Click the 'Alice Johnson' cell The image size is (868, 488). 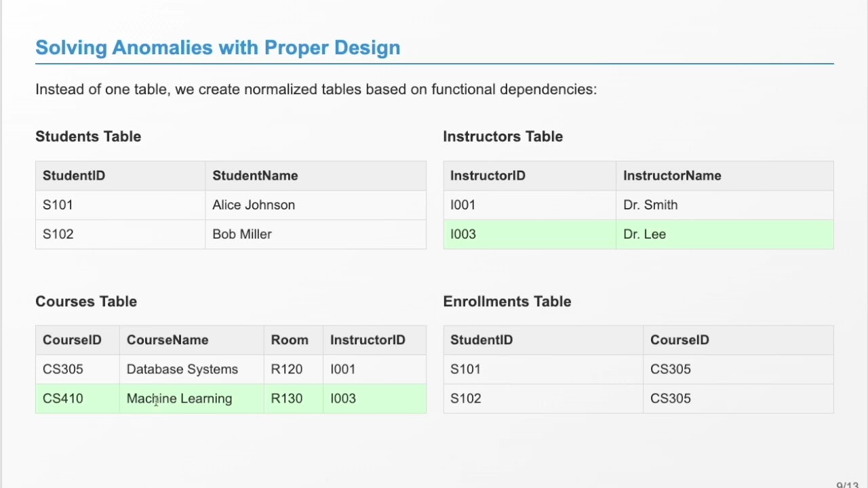315,205
